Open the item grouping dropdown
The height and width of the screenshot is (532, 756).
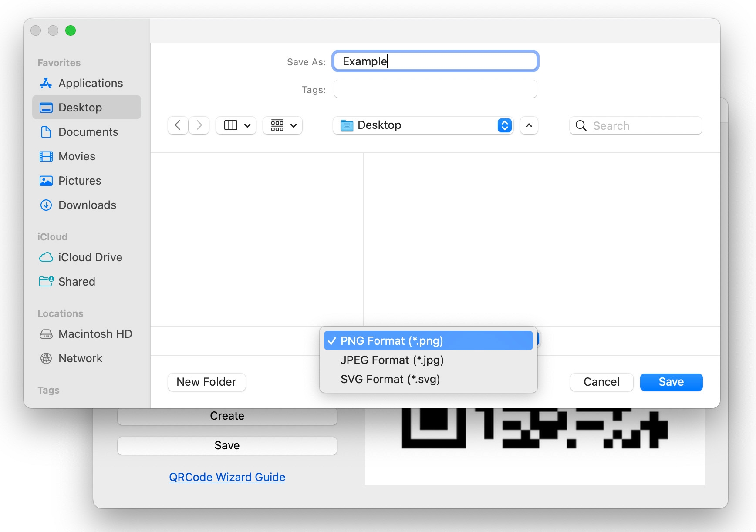coord(283,125)
